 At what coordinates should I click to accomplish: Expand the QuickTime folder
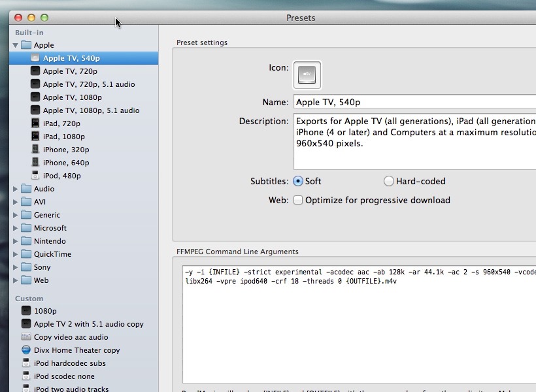point(16,254)
